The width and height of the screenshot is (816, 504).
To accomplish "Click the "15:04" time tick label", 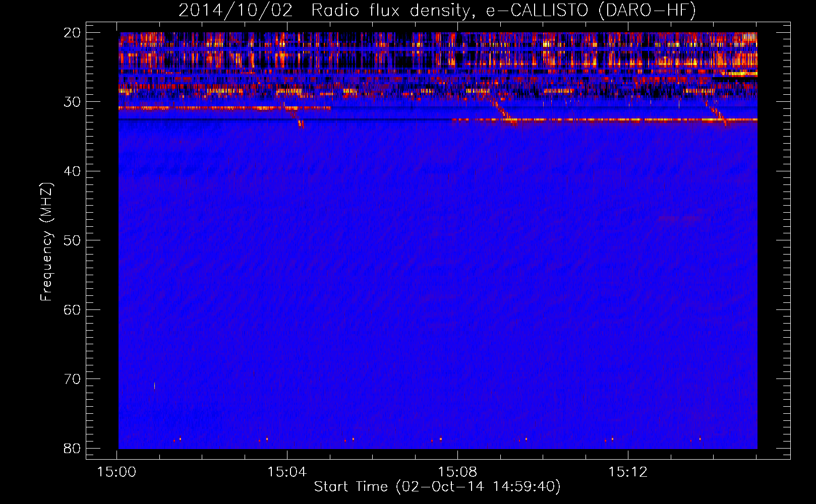I will (x=287, y=472).
